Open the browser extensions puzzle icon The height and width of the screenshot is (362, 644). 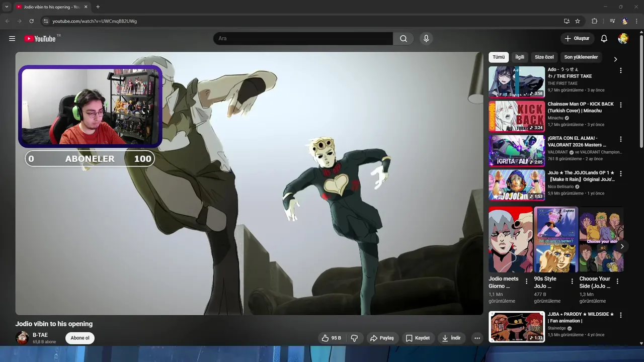coord(594,21)
